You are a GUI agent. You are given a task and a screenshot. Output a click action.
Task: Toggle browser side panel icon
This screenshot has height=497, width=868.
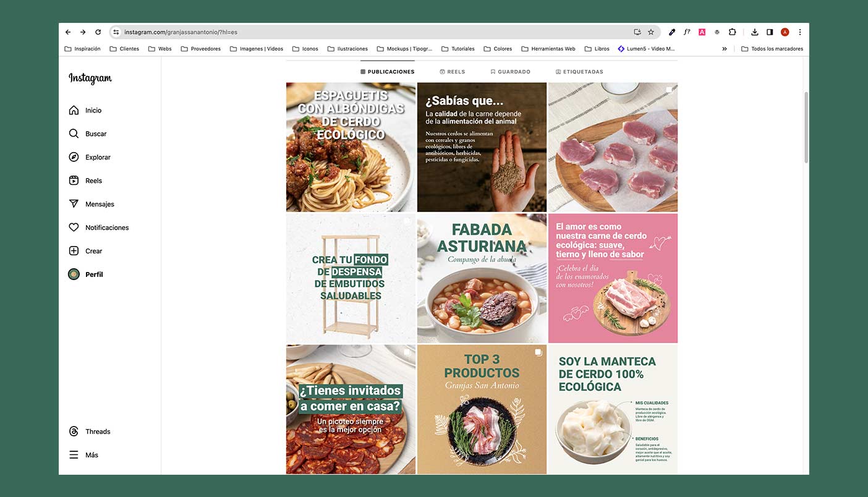[770, 32]
